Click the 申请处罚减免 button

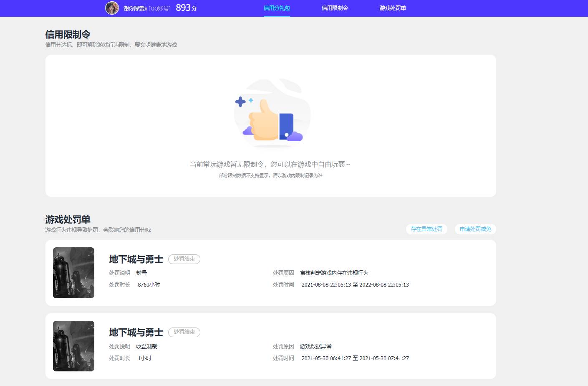coord(475,229)
